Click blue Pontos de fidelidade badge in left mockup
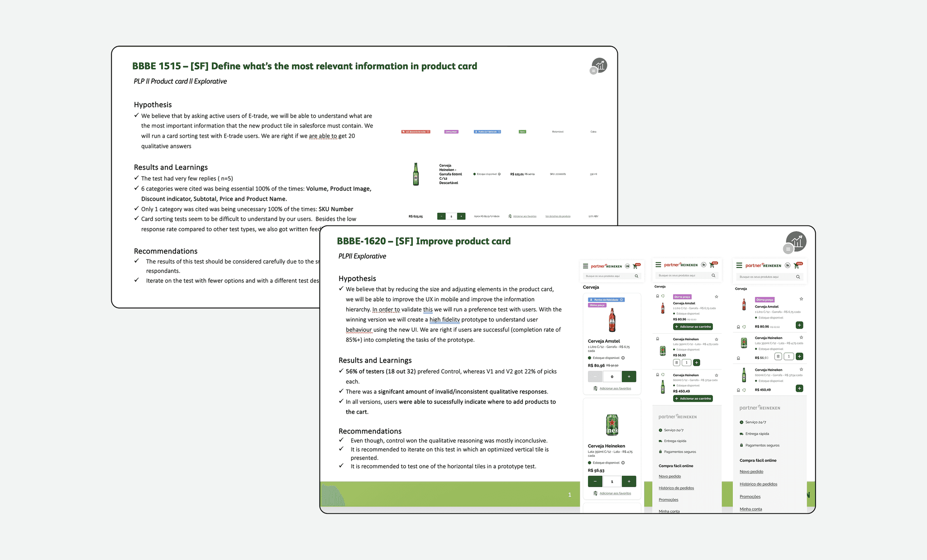 tap(606, 300)
